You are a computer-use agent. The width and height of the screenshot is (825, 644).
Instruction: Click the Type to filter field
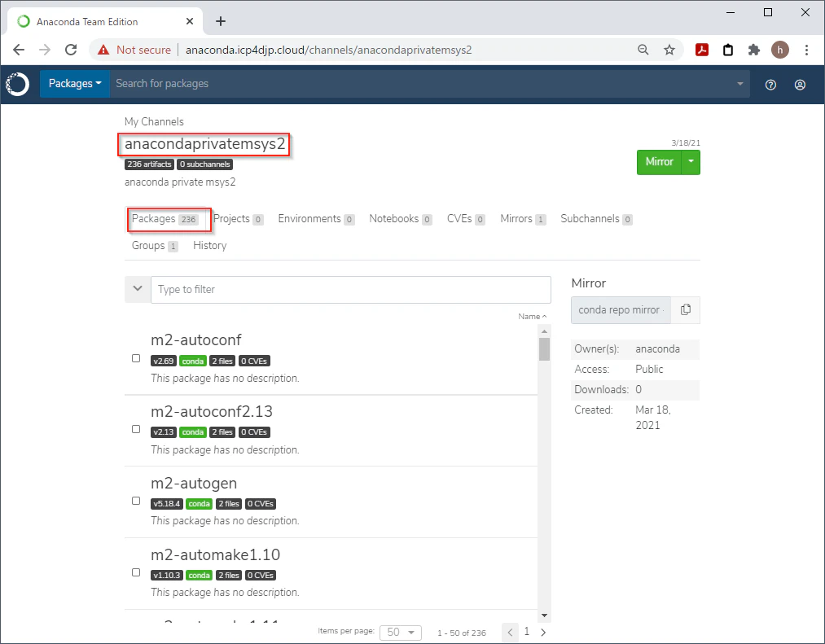coord(351,289)
